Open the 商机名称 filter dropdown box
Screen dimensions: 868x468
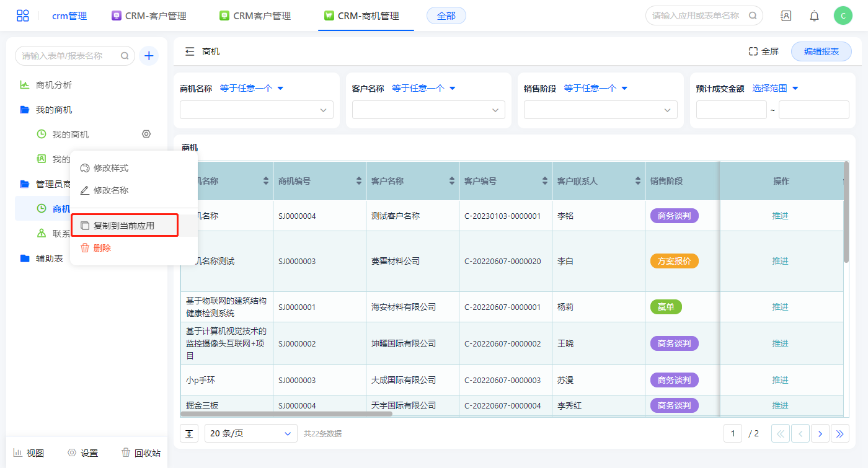[x=256, y=110]
